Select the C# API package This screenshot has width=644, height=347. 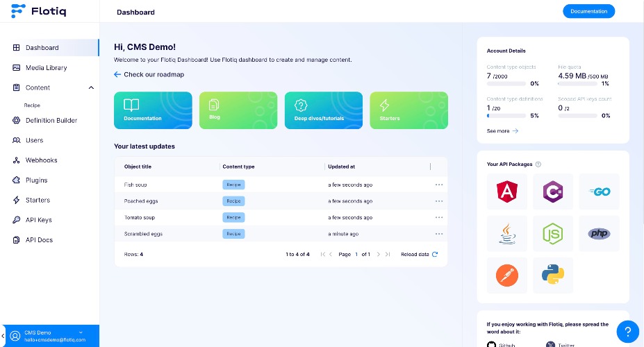[x=553, y=192]
